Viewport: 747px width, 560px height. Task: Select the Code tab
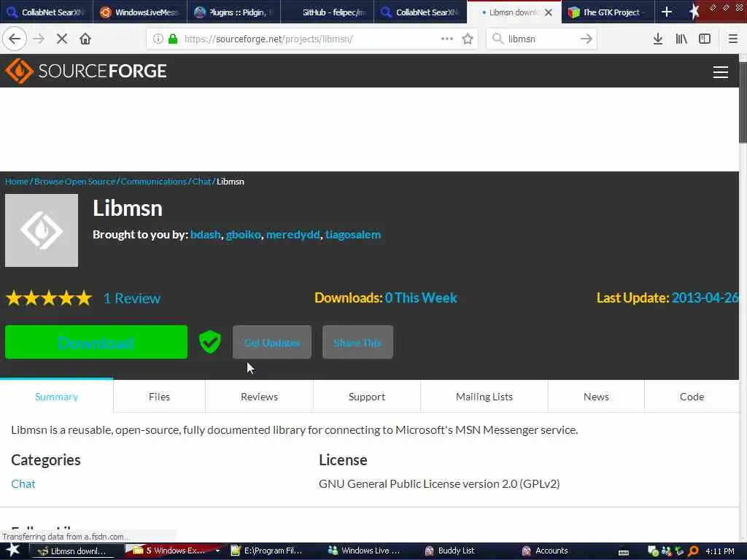coord(692,397)
